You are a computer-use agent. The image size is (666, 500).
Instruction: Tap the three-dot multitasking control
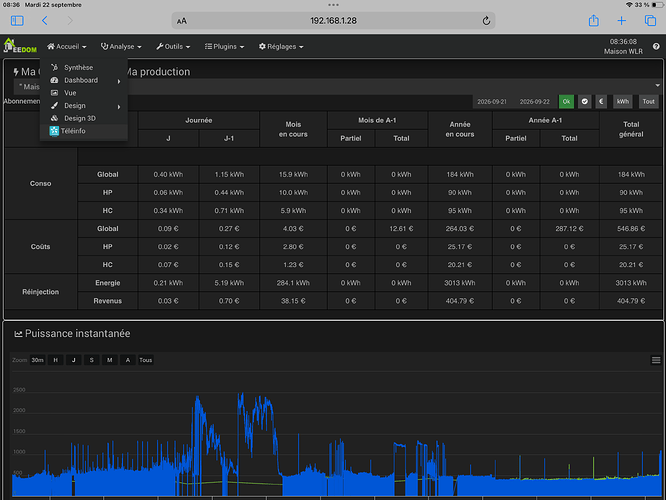click(333, 5)
